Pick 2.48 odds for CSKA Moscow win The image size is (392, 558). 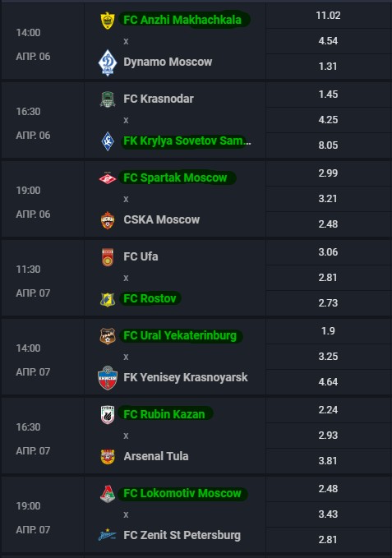click(329, 224)
